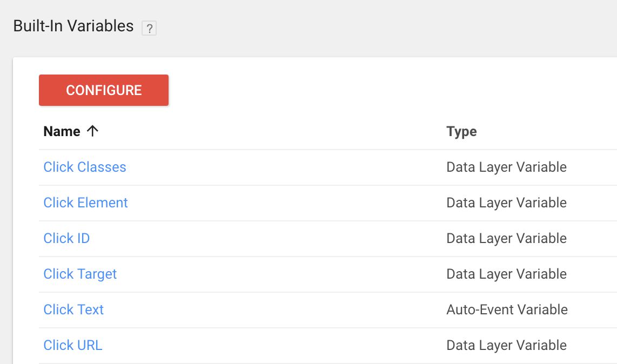Click Data Layer Variable in Click Element row
The image size is (617, 364).
506,203
